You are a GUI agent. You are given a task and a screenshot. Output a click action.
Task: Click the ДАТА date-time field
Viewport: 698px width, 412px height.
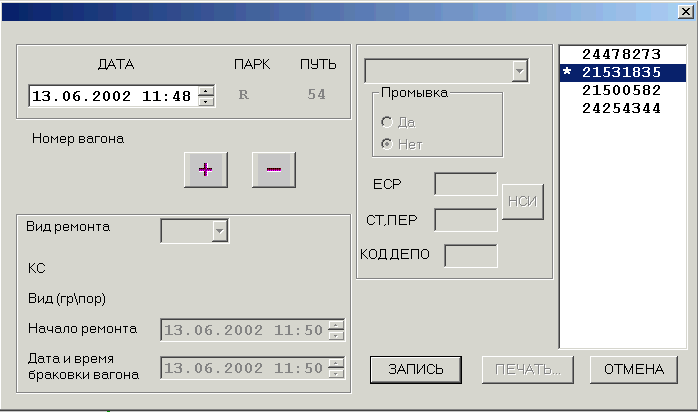(114, 96)
